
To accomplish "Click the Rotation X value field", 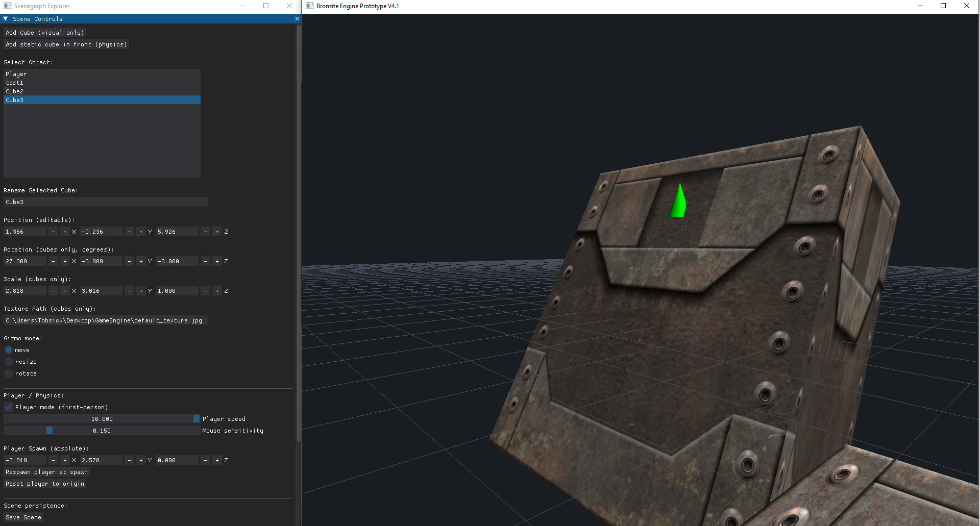I will coord(25,261).
